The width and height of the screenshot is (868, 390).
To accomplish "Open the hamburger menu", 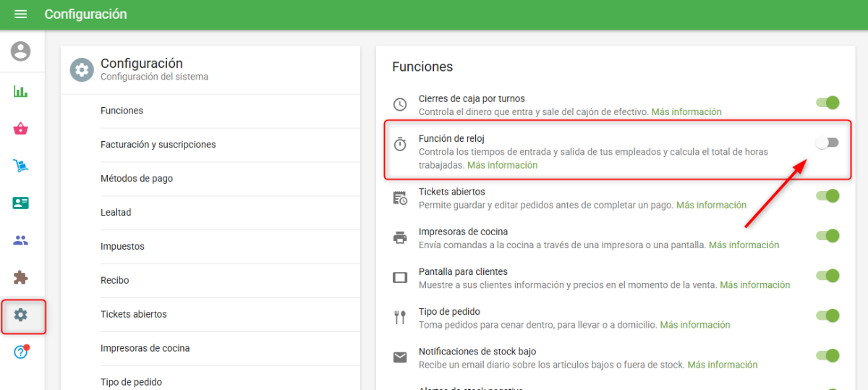I will point(20,14).
